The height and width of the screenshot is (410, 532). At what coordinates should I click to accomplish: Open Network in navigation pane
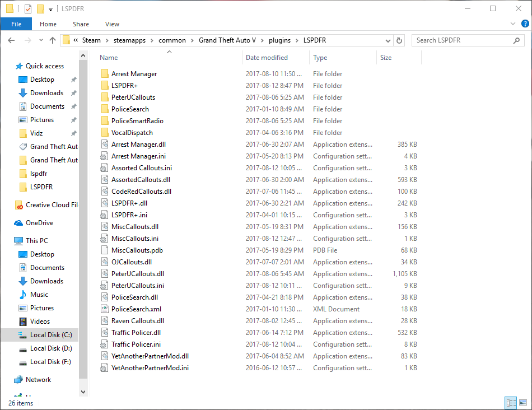coord(33,379)
